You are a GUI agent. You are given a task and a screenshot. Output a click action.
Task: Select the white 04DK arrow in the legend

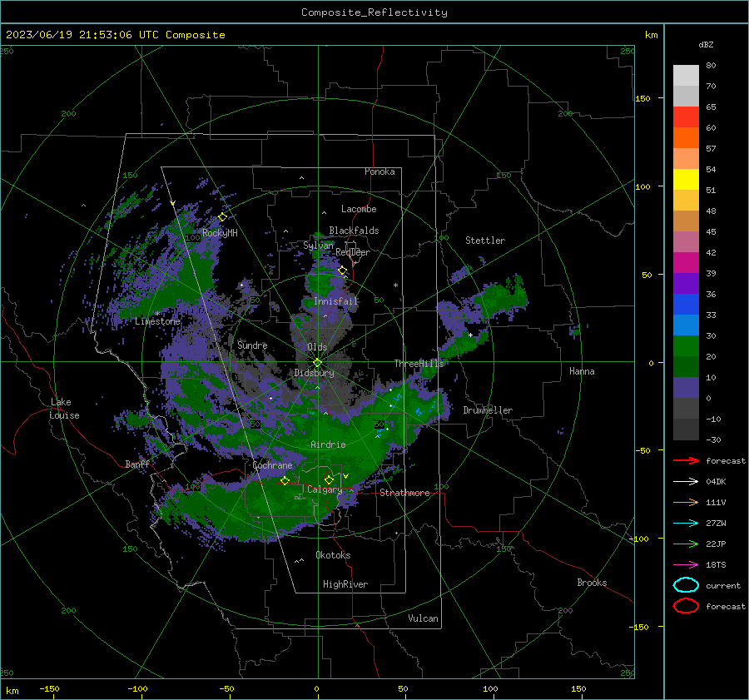click(x=686, y=481)
